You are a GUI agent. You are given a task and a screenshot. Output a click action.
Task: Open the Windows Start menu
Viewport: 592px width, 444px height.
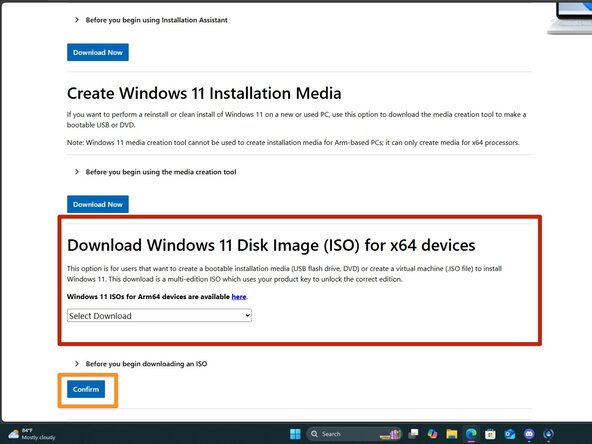pos(295,434)
